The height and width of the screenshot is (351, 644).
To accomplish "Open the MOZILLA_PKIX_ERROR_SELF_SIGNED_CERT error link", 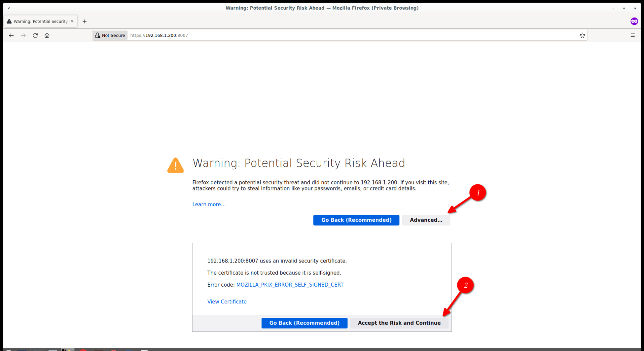I will pos(290,285).
